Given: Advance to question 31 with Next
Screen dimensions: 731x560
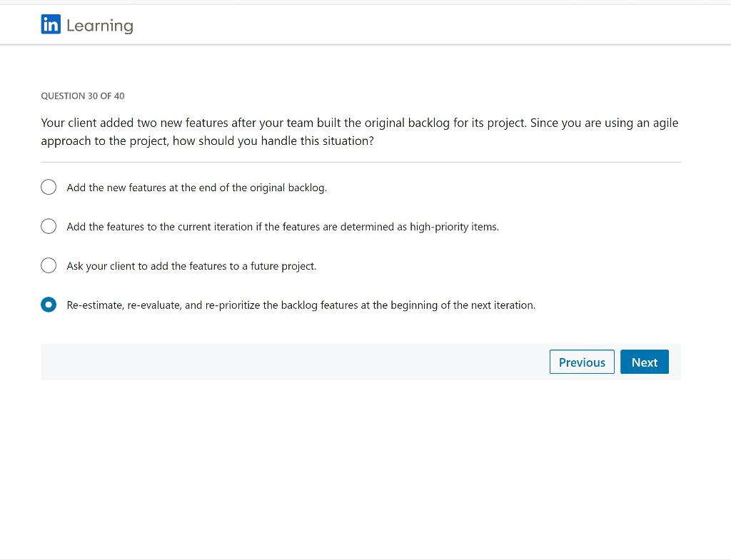Looking at the screenshot, I should pyautogui.click(x=644, y=362).
